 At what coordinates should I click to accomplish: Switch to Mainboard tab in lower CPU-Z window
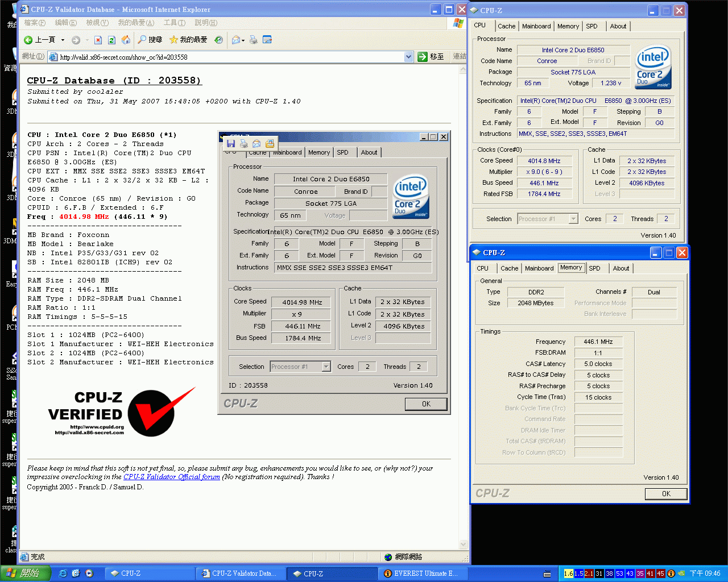point(539,268)
